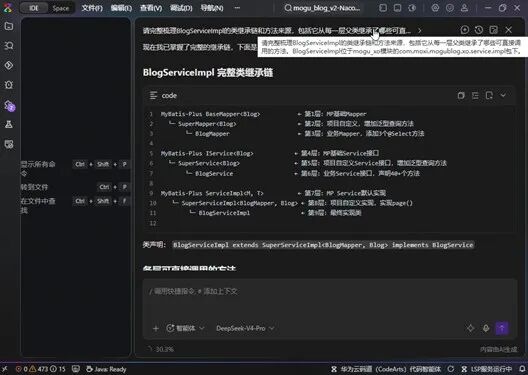Collapse the code block with chevron
This screenshot has height=375, width=528.
tap(503, 96)
